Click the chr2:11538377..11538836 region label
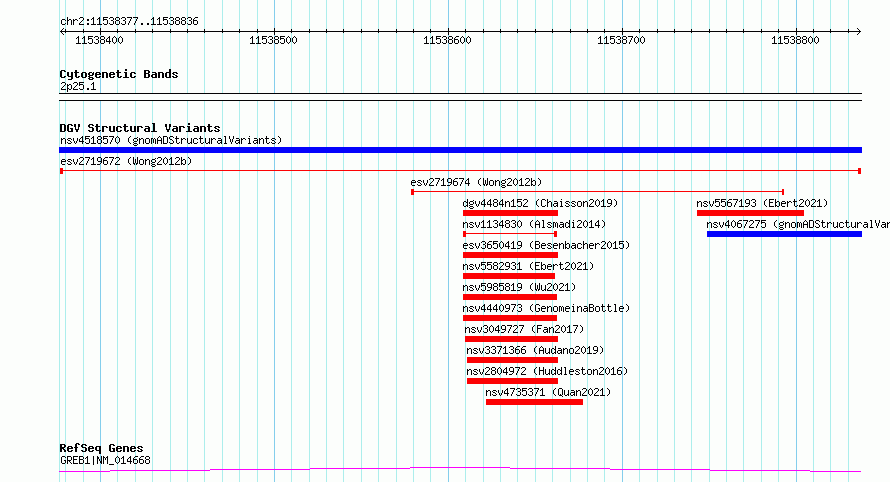 point(129,22)
